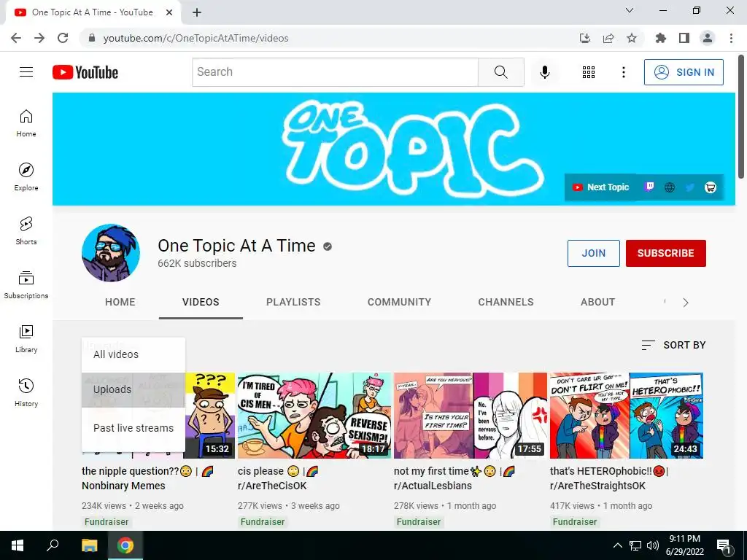The width and height of the screenshot is (747, 560).
Task: Switch to the VIDEOS tab
Action: pos(201,302)
